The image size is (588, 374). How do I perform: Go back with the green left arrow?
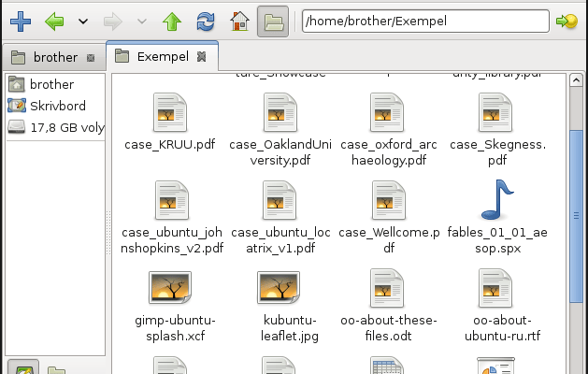(x=54, y=22)
